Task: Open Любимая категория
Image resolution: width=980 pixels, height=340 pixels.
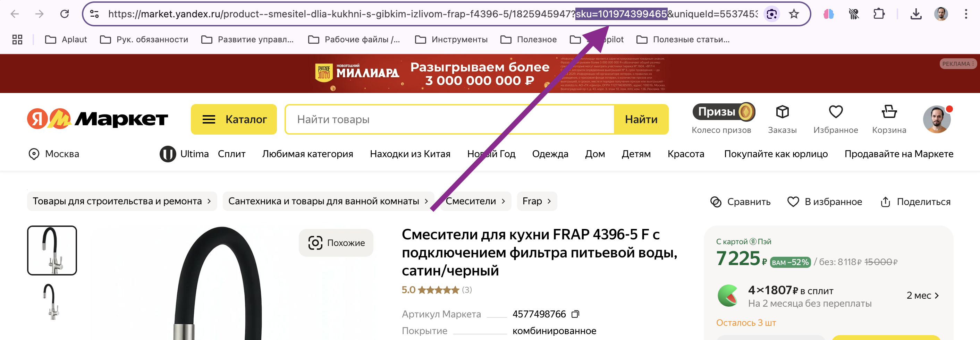Action: [x=307, y=154]
